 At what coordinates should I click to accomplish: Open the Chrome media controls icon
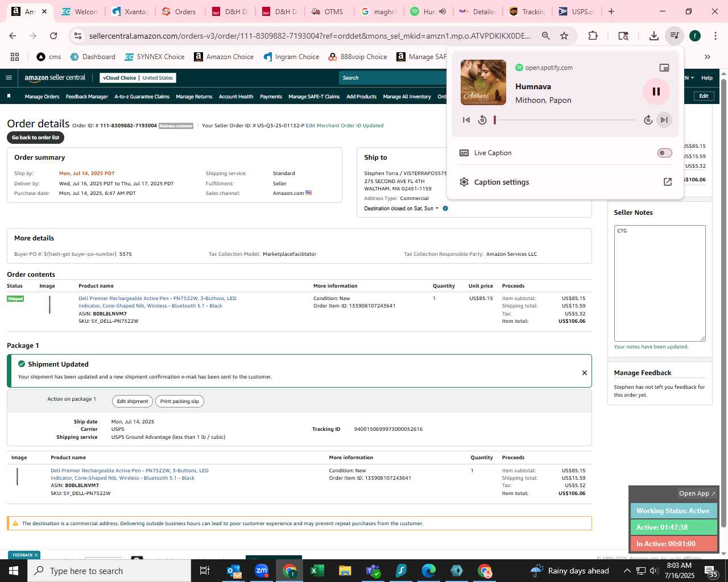675,36
